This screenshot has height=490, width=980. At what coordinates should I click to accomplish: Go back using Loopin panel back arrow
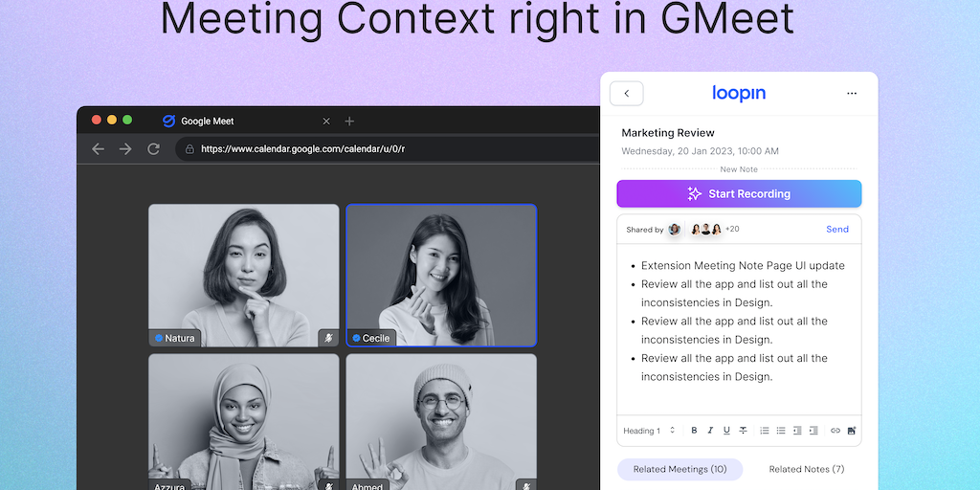627,94
